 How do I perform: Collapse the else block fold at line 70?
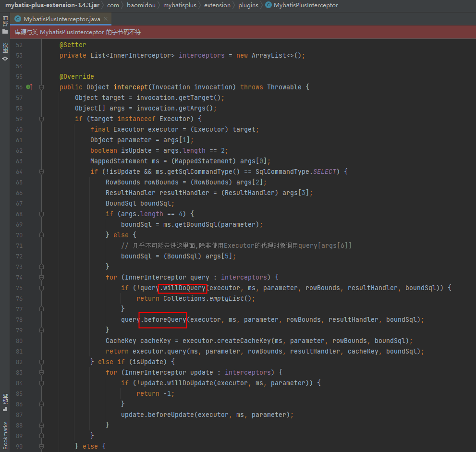point(42,235)
